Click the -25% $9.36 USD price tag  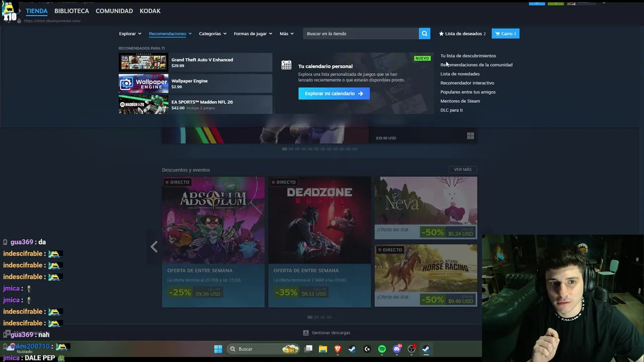194,292
